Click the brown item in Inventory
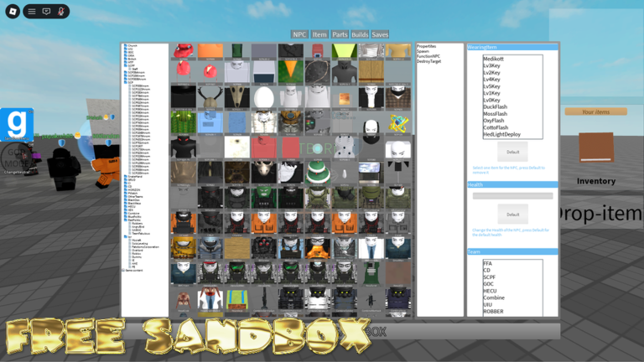 (596, 147)
